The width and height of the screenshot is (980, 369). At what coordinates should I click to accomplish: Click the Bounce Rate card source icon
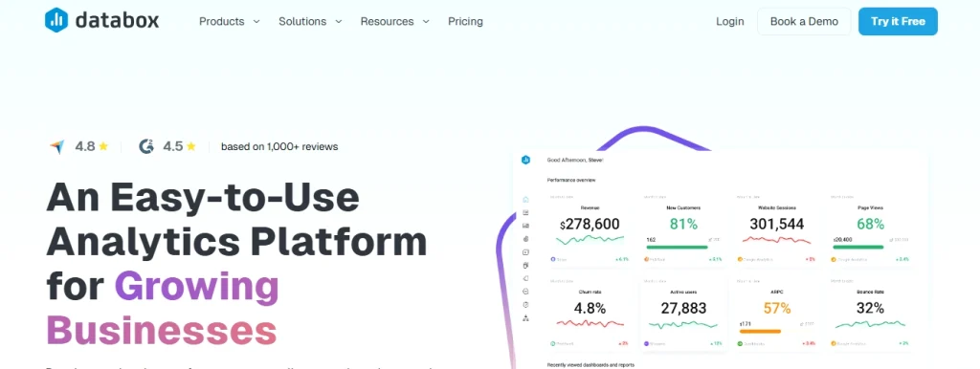[x=834, y=343]
